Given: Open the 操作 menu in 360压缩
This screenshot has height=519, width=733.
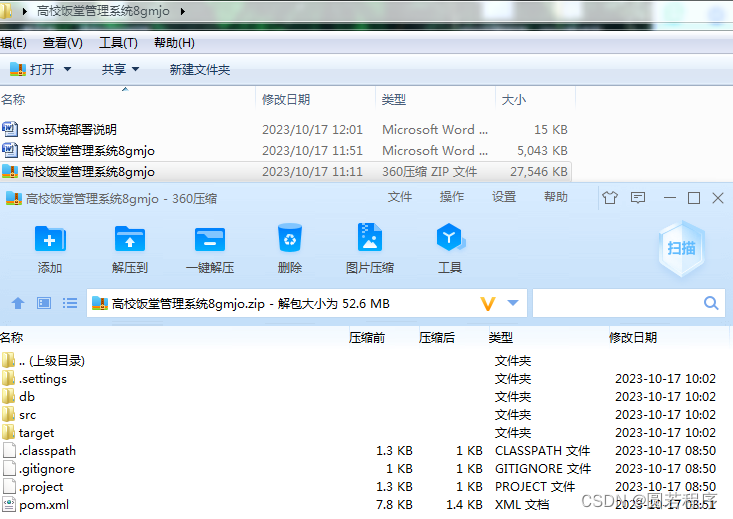Looking at the screenshot, I should coord(452,197).
